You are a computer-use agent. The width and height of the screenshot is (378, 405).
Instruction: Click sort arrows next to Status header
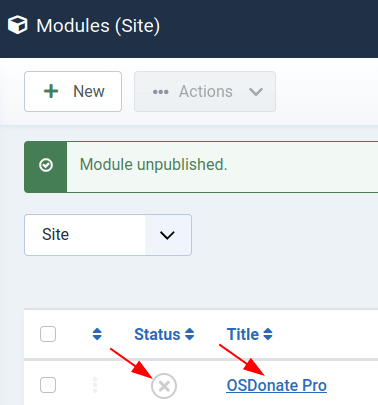tap(190, 334)
